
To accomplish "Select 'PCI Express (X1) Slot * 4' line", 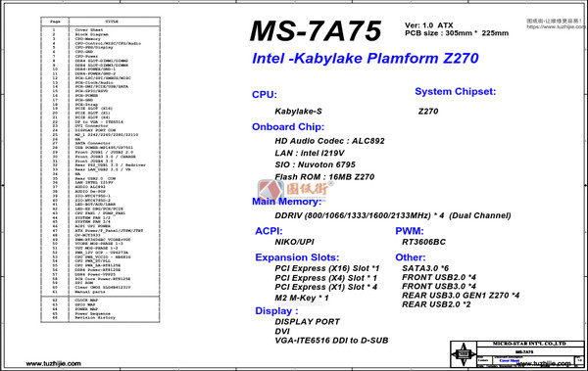I will tap(326, 287).
